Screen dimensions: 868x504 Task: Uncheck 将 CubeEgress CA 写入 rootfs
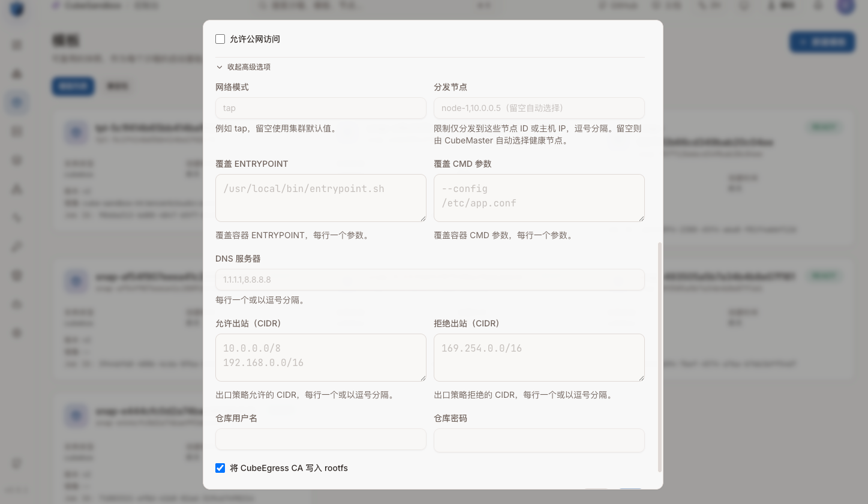point(220,468)
